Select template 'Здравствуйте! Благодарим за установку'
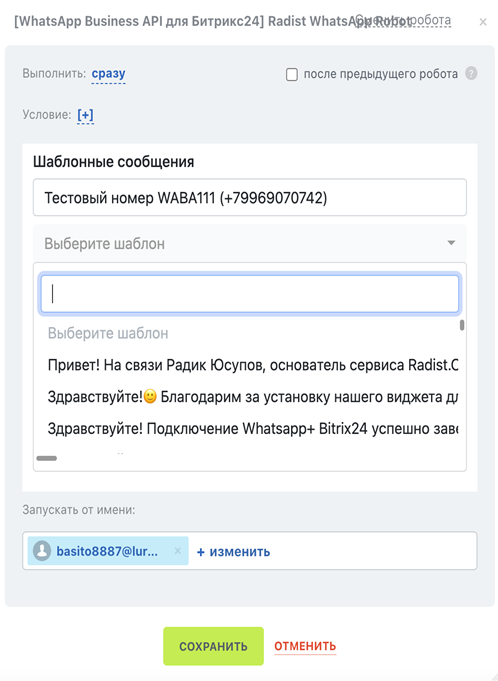 tap(253, 397)
